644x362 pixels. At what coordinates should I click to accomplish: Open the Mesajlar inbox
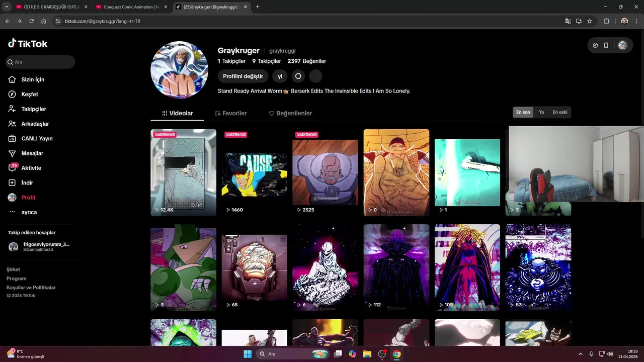coord(26,153)
